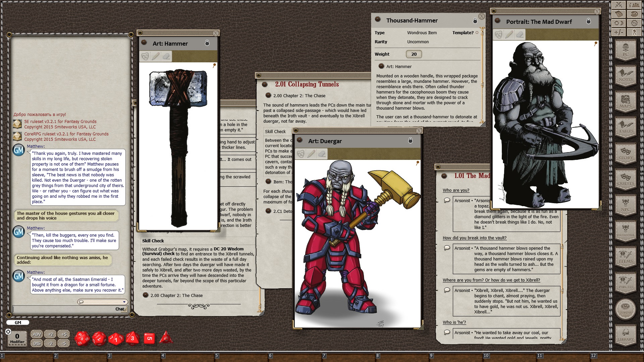Open the Library sidebar button
Image resolution: width=644 pixels, height=362 pixels.
[x=625, y=335]
